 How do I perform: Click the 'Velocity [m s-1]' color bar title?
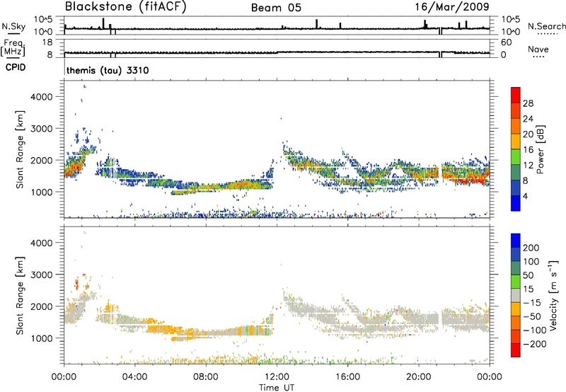click(x=553, y=295)
